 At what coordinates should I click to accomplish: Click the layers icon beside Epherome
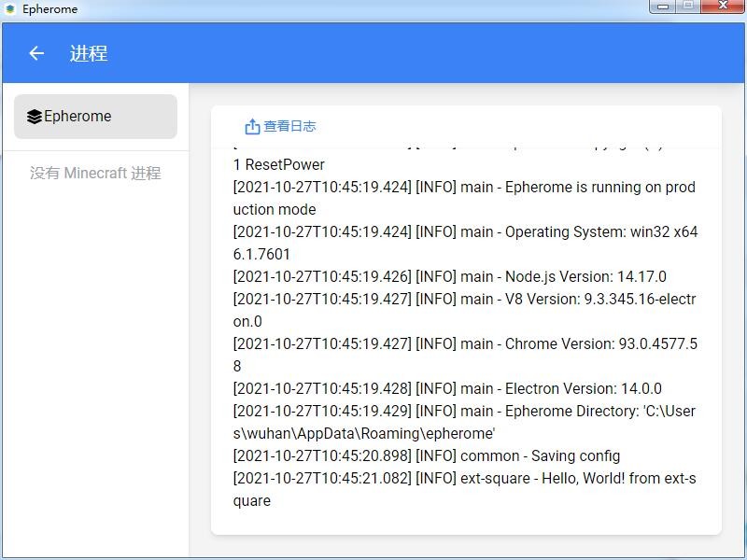35,117
